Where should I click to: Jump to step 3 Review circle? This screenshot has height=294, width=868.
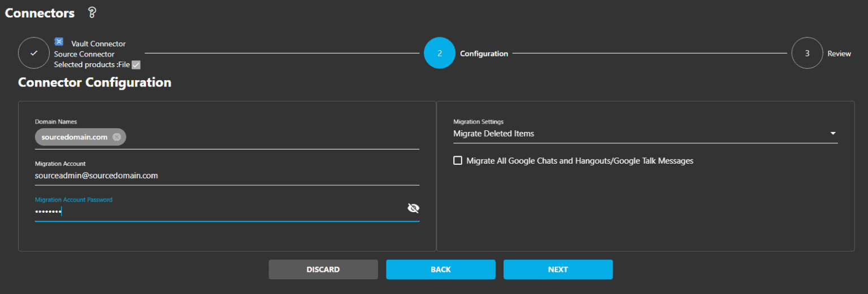807,53
